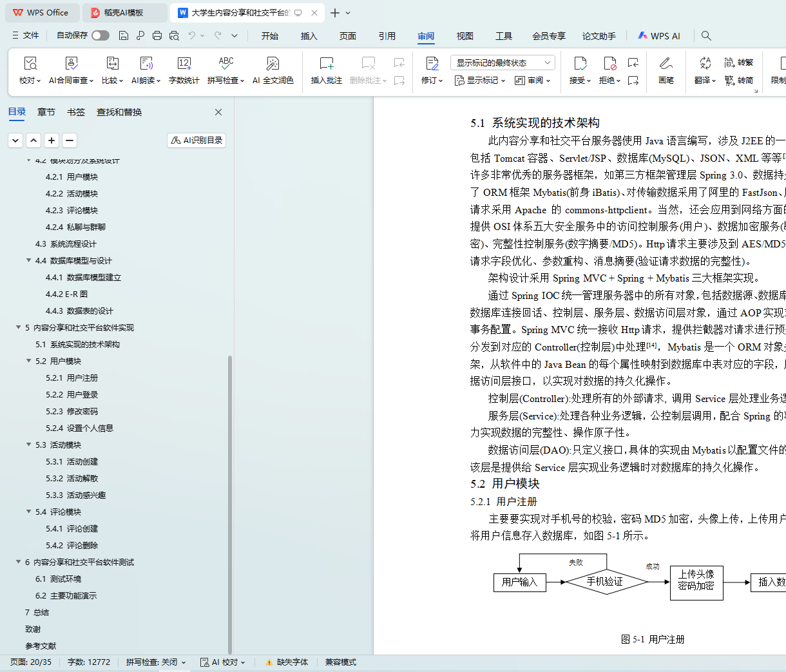Screen dimensions: 786x672
Task: Open the AI全文润色 polish tool
Action: tap(273, 64)
